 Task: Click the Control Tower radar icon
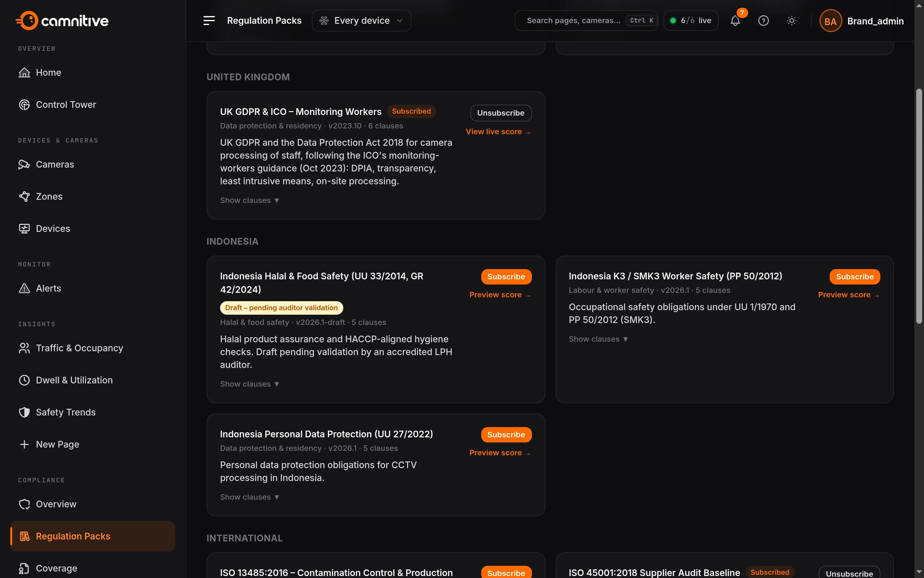point(24,105)
